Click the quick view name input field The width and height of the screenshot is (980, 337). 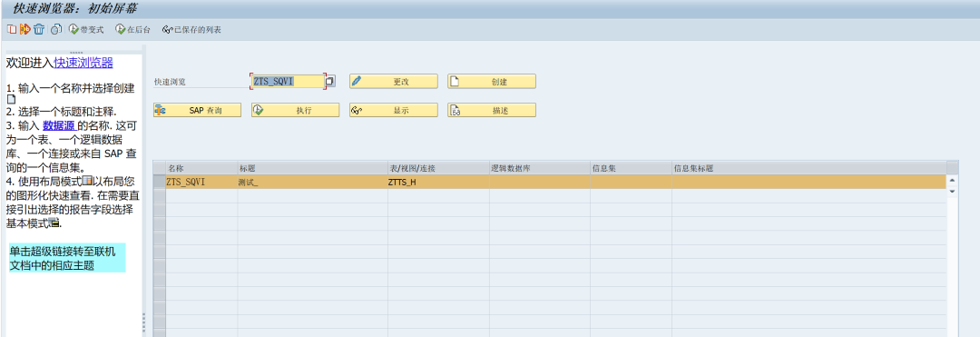coord(288,81)
